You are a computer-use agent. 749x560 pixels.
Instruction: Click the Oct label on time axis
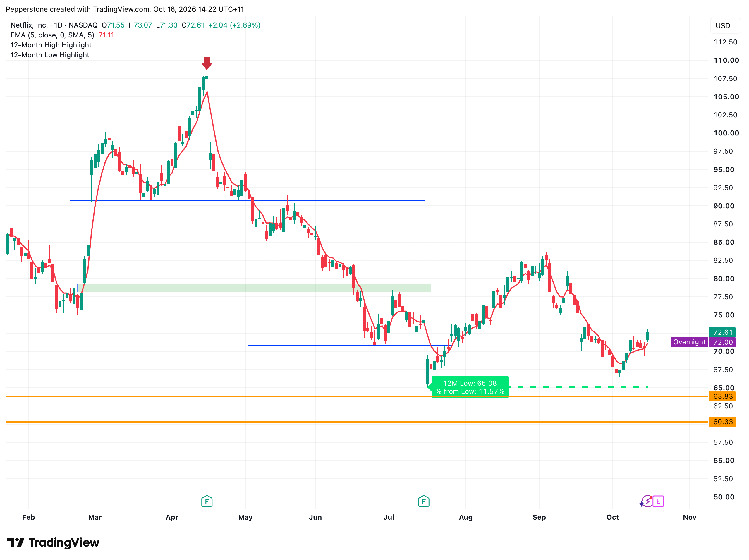tap(613, 517)
